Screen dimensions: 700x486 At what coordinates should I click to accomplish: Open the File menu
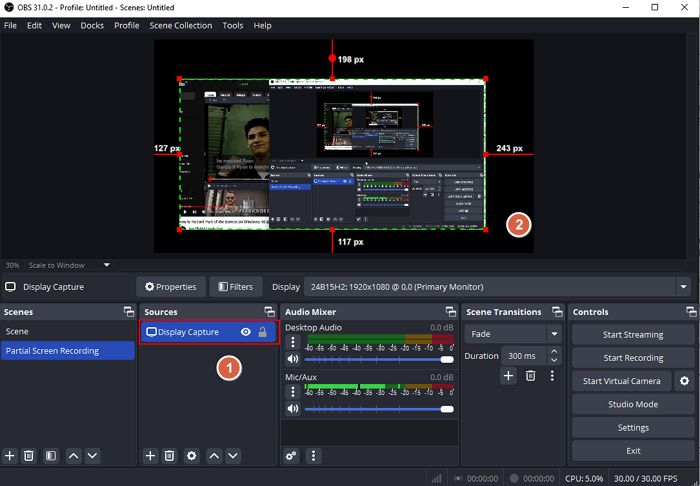[x=10, y=25]
